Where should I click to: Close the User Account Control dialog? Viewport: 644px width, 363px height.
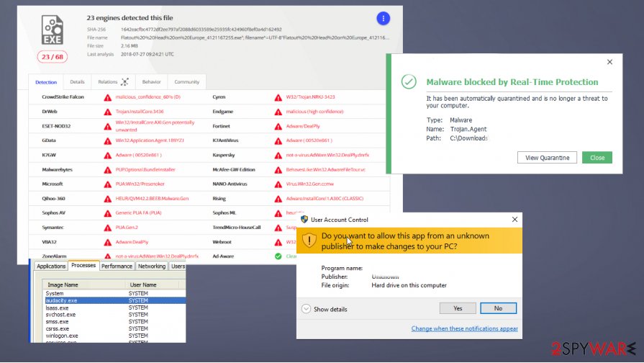point(514,220)
